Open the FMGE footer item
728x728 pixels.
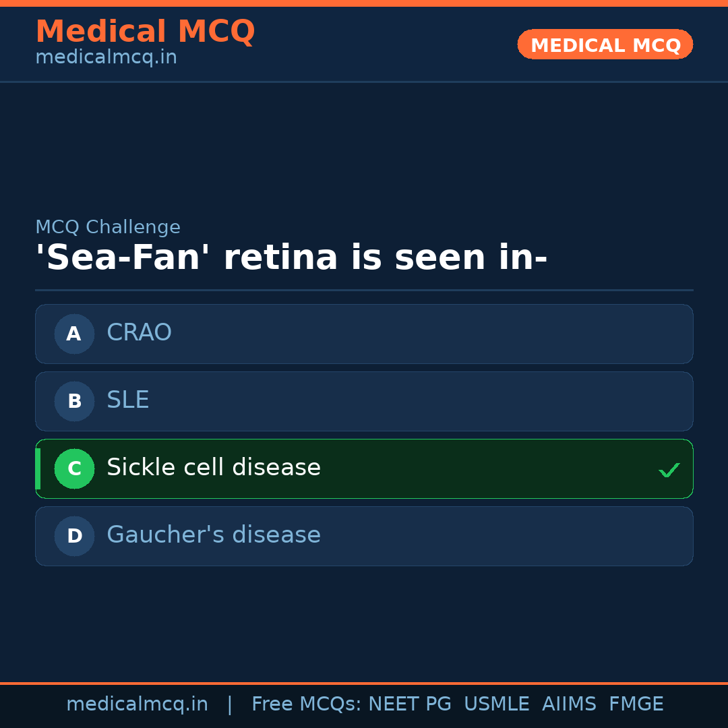636,704
